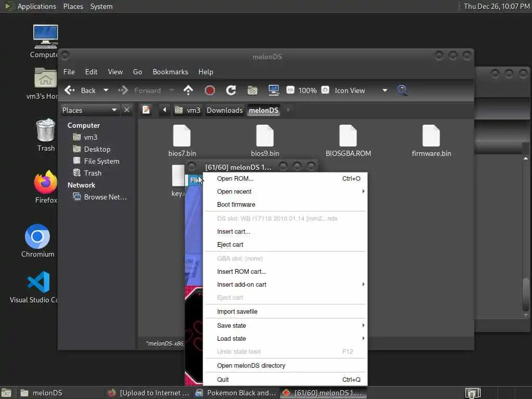Expand the Save state submenu
Viewport: 532px width, 399px height.
click(285, 325)
